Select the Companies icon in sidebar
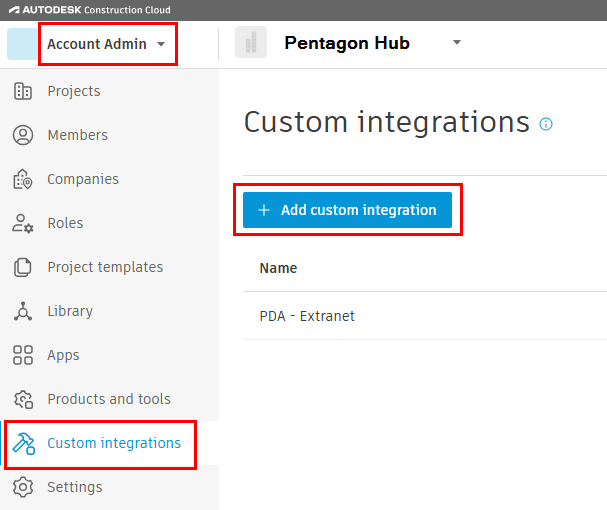 [x=23, y=179]
